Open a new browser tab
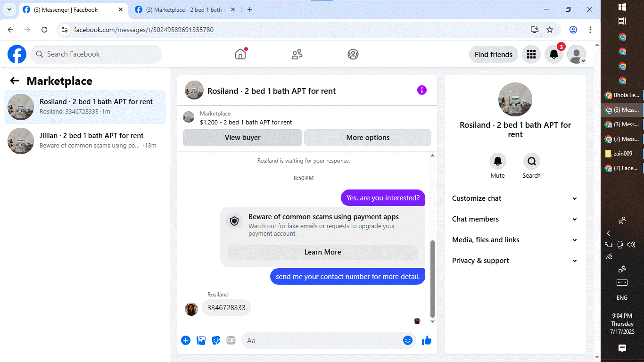Screen dimensions: 644x362 pyautogui.click(x=250, y=9)
